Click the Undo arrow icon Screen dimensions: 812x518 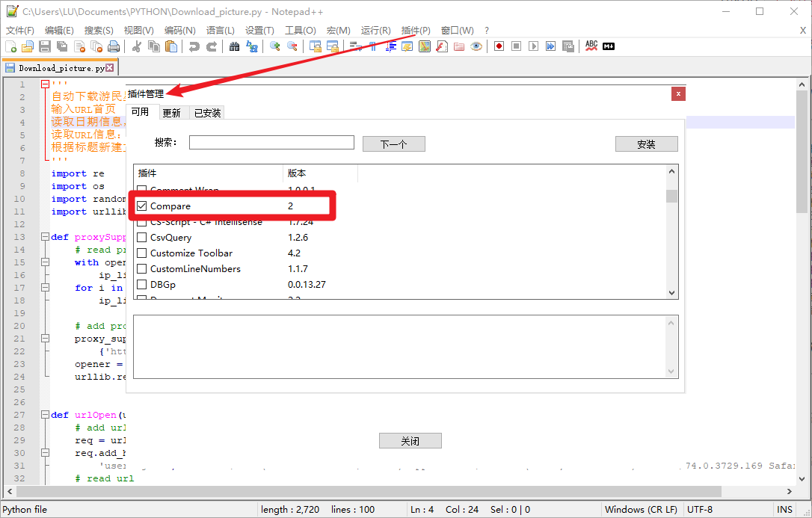(x=193, y=46)
